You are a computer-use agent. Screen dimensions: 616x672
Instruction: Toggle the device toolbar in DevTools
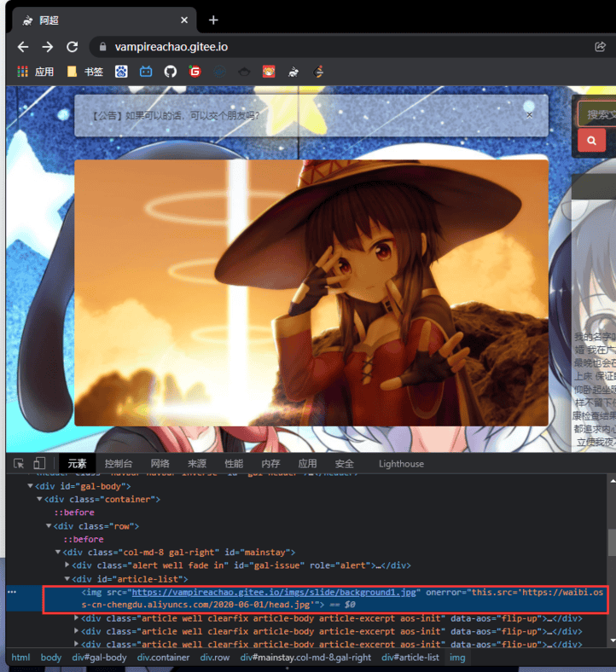(x=39, y=463)
